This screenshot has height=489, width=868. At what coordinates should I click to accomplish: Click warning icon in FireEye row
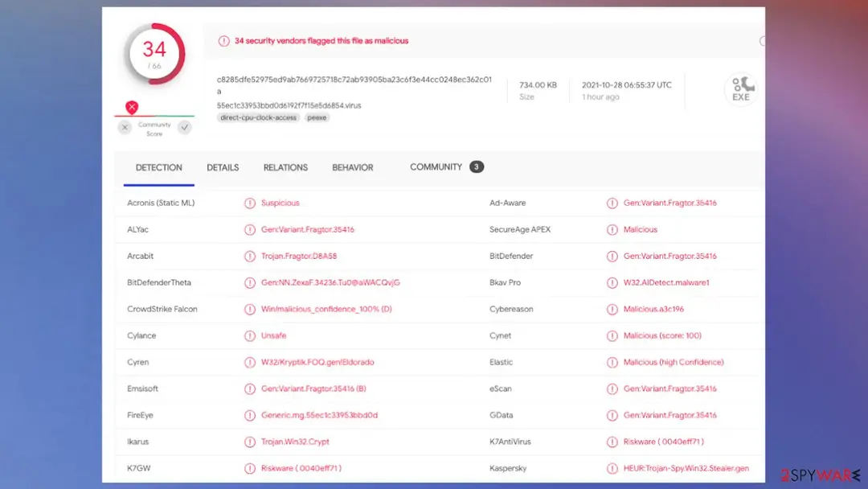(x=250, y=415)
